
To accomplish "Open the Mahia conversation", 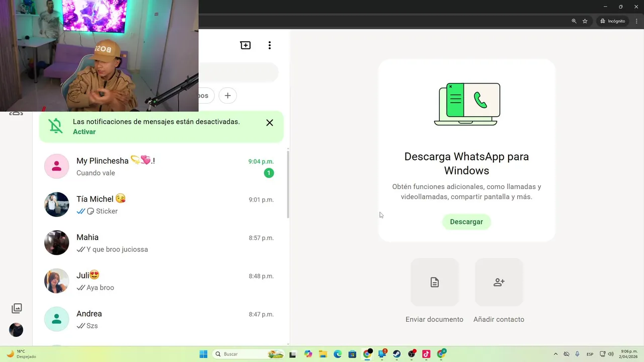I will coord(160,243).
